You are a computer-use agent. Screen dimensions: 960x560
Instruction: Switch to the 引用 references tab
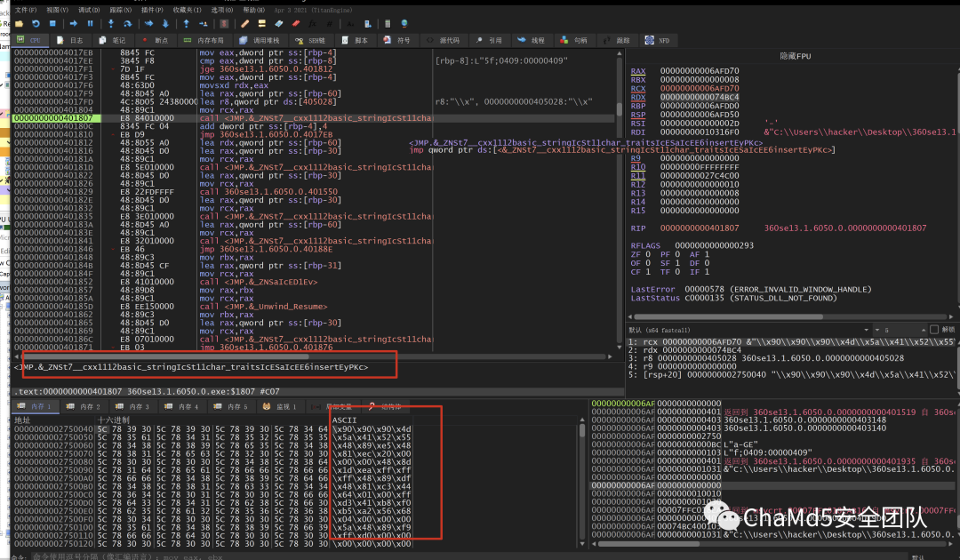coord(489,40)
